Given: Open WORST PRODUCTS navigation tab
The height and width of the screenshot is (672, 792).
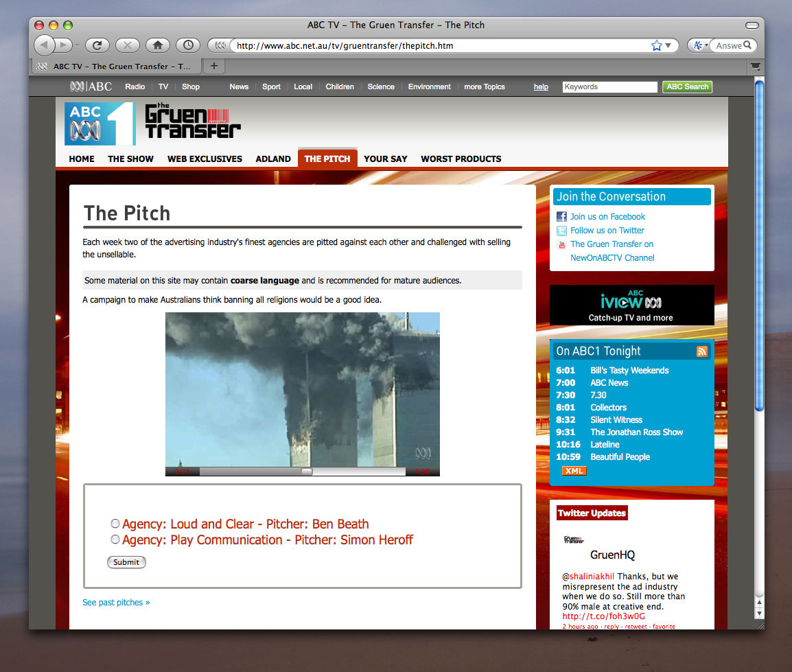Looking at the screenshot, I should 461,159.
